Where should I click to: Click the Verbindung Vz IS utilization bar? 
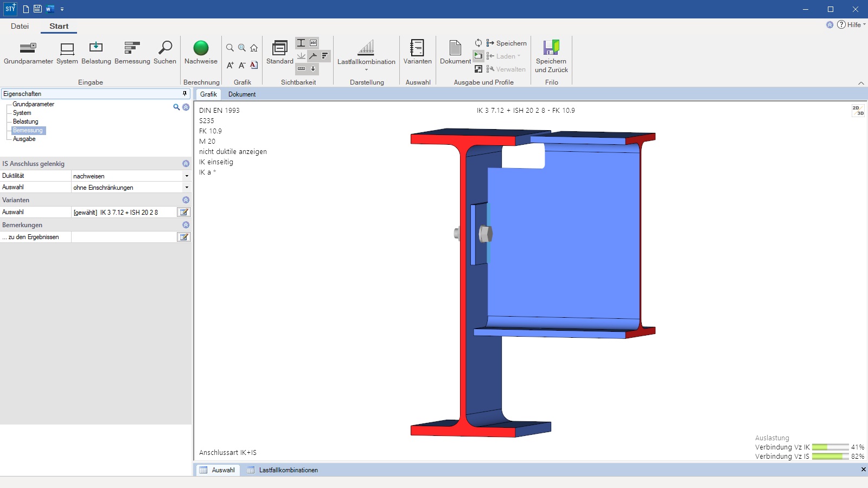click(830, 457)
